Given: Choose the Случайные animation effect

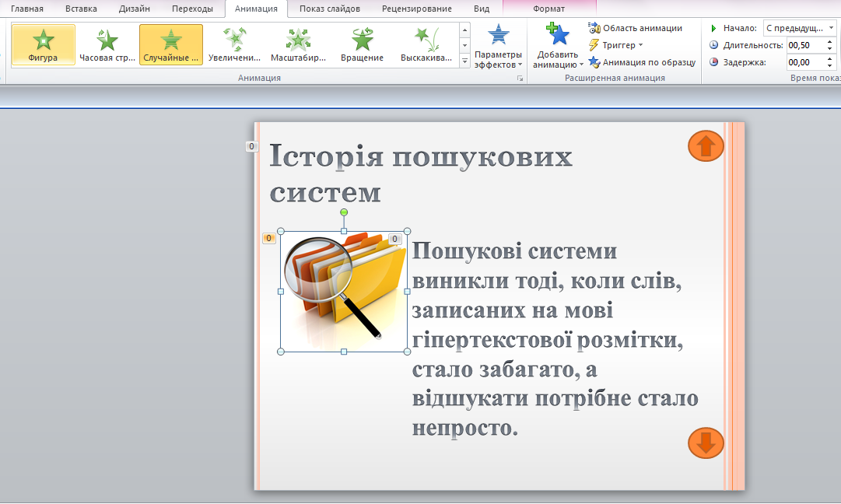Looking at the screenshot, I should (x=171, y=44).
